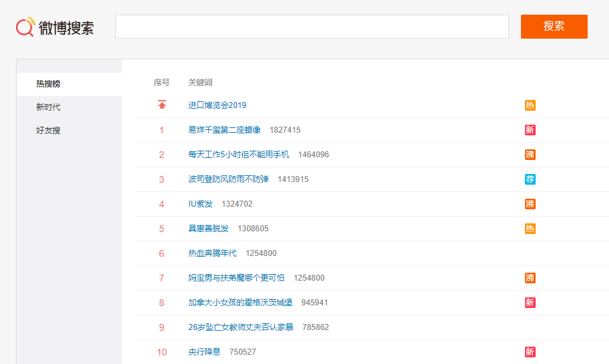Click the 热 badge beside 进口博览会2019
This screenshot has height=364, width=609.
530,105
